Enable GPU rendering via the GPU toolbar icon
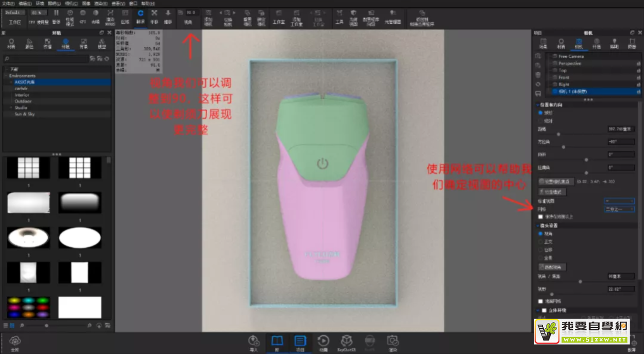The width and height of the screenshot is (644, 354). point(83,13)
